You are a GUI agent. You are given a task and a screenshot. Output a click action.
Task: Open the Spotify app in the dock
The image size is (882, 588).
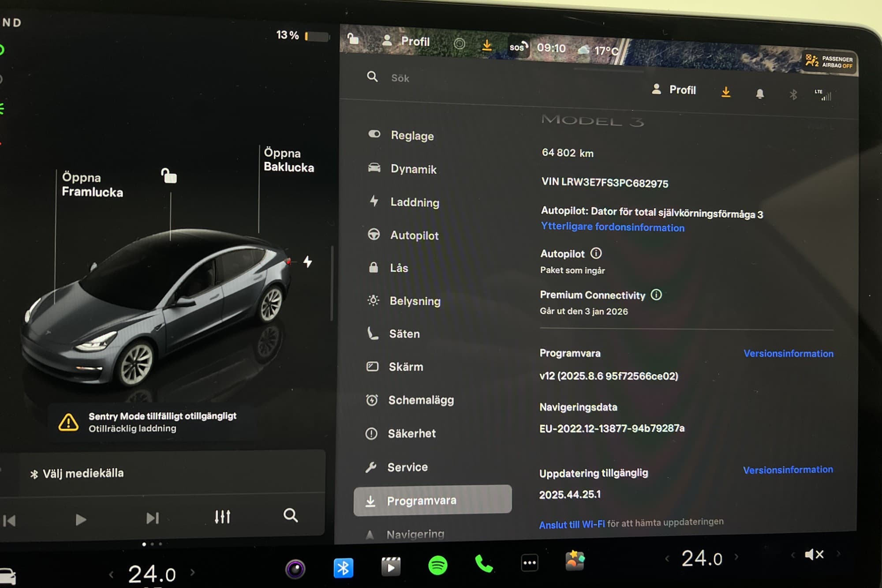pos(437,565)
